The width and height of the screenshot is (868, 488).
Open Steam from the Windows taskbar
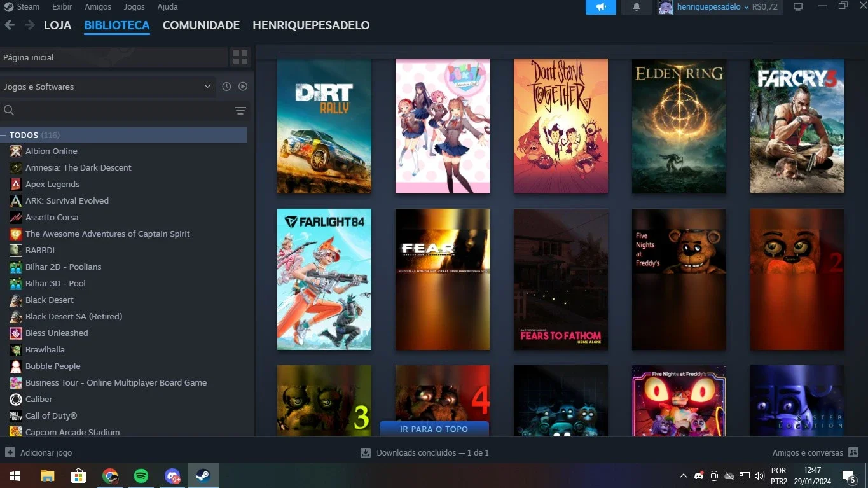click(203, 475)
